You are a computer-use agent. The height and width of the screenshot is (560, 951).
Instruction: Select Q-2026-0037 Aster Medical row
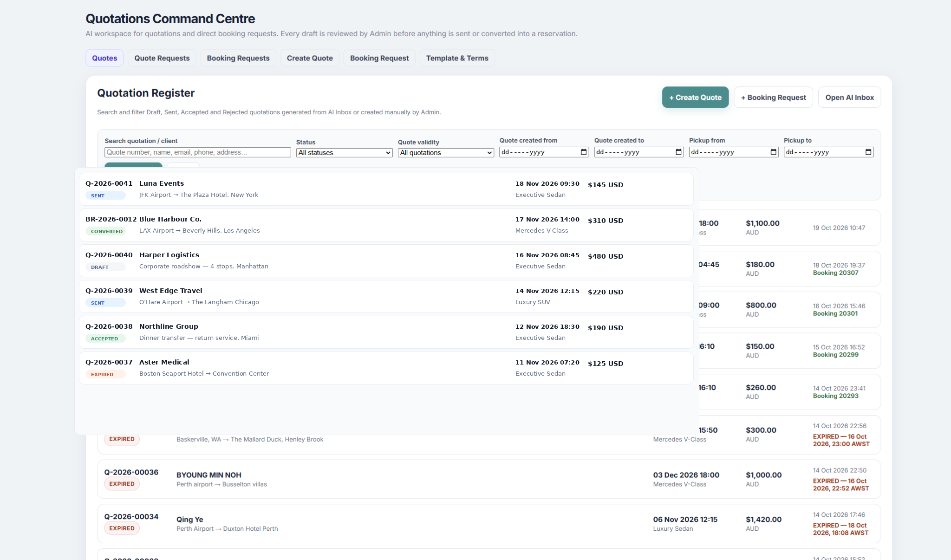[386, 368]
